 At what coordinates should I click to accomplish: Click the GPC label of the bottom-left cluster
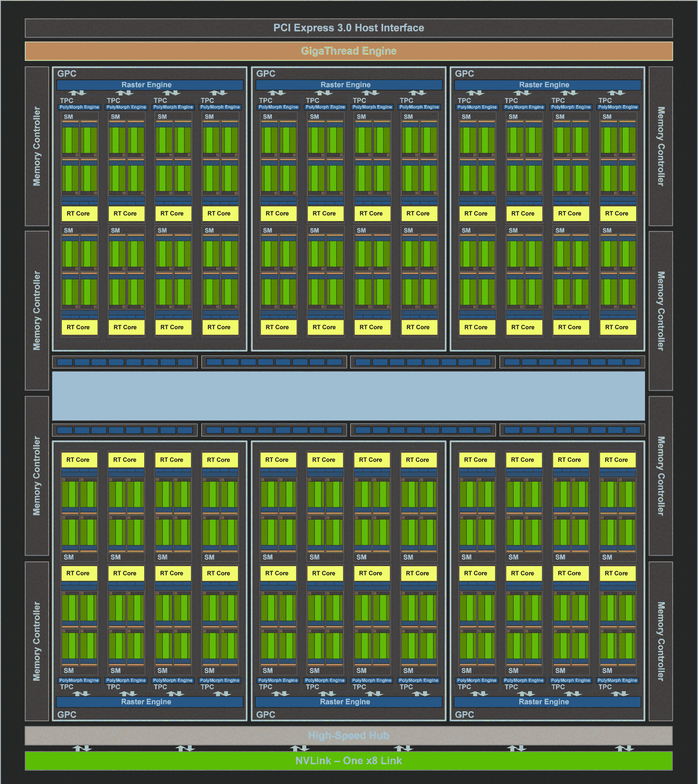coord(67,715)
